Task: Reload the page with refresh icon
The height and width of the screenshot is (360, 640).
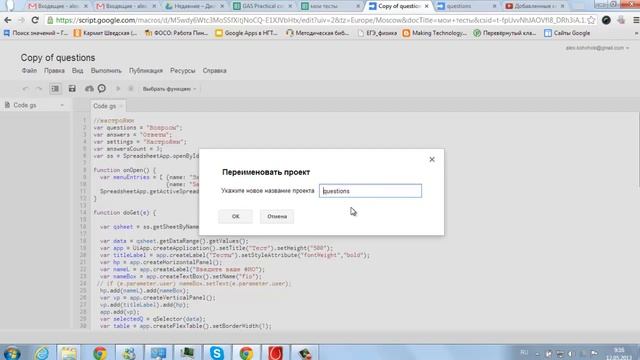Action: tap(35, 20)
